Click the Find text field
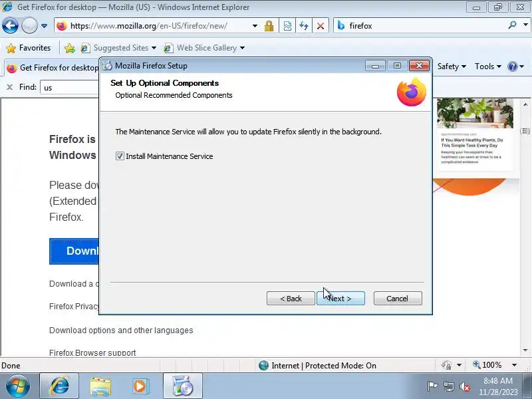Screen dimensions: 532x399 (70, 87)
